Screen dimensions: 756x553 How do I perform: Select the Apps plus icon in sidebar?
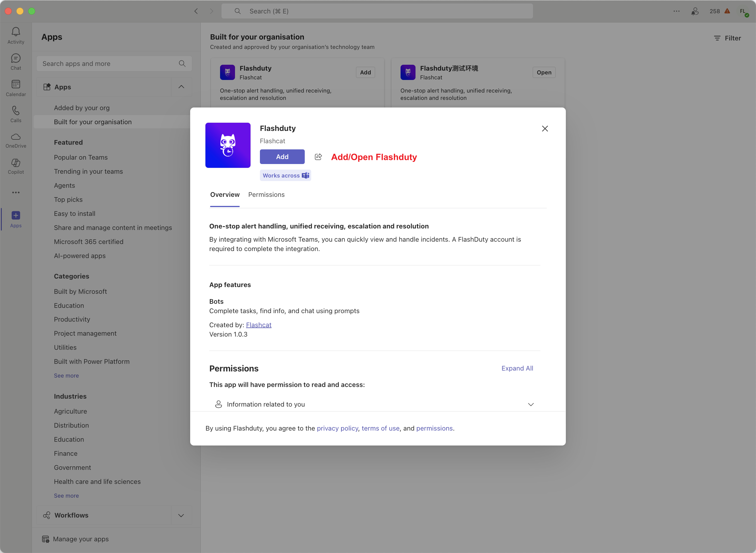(16, 215)
